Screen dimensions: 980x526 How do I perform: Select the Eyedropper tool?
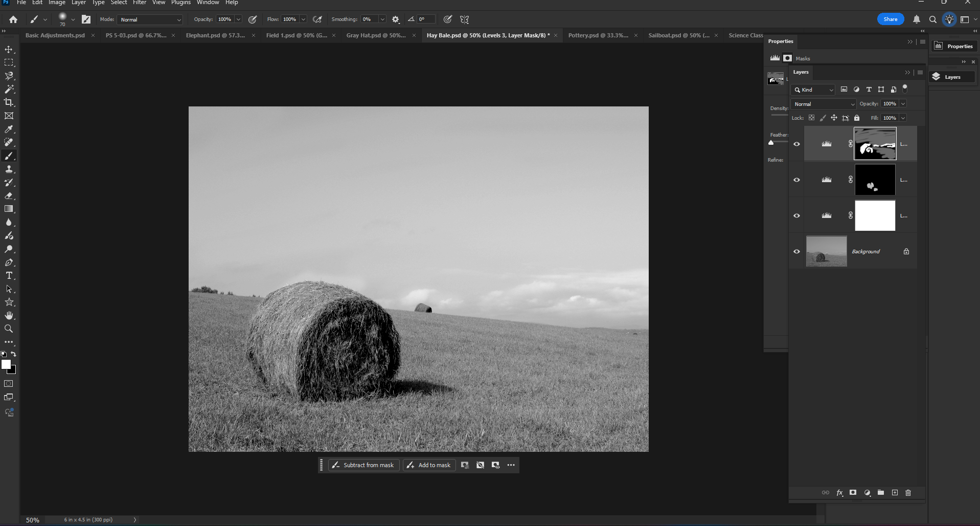[9, 129]
